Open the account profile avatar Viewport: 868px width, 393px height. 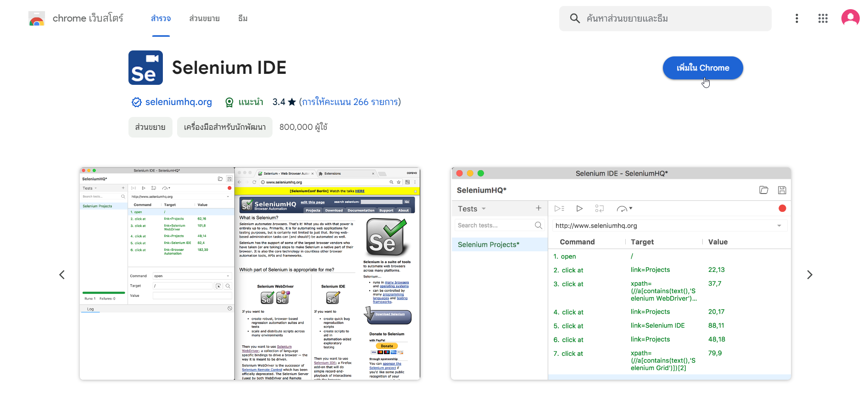[850, 18]
